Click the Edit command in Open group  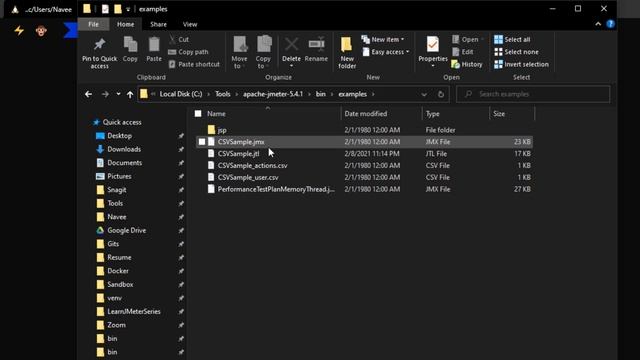463,52
